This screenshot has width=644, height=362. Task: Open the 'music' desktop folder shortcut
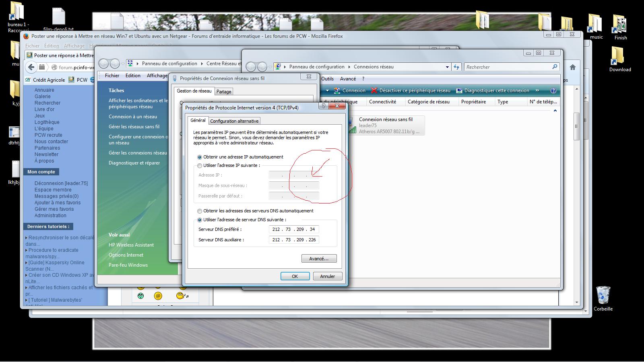click(596, 27)
